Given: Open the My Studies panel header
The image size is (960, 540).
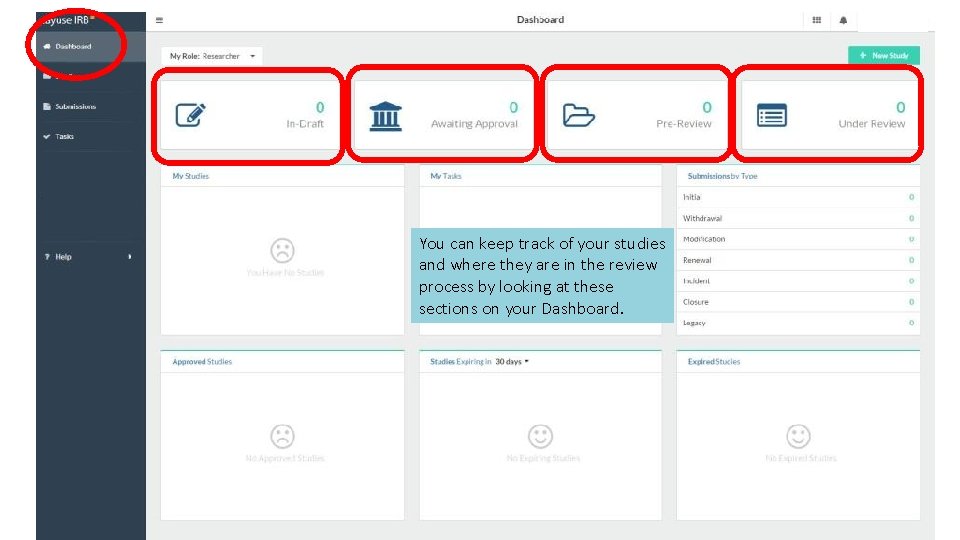Looking at the screenshot, I should coord(190,176).
